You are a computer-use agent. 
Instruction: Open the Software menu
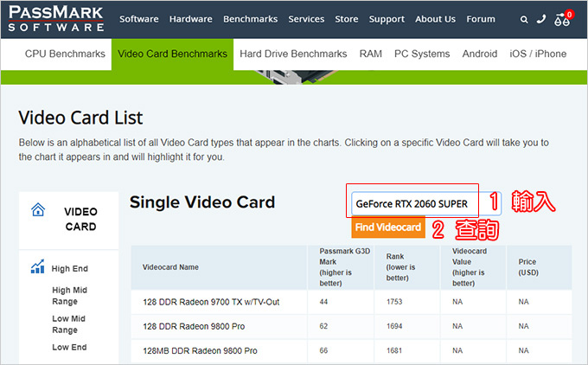(138, 19)
